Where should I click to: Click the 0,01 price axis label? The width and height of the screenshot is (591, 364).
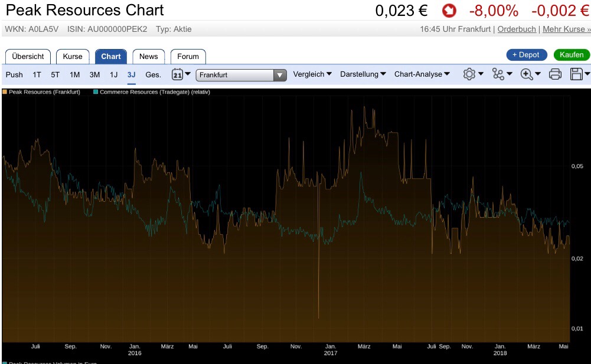(x=577, y=329)
